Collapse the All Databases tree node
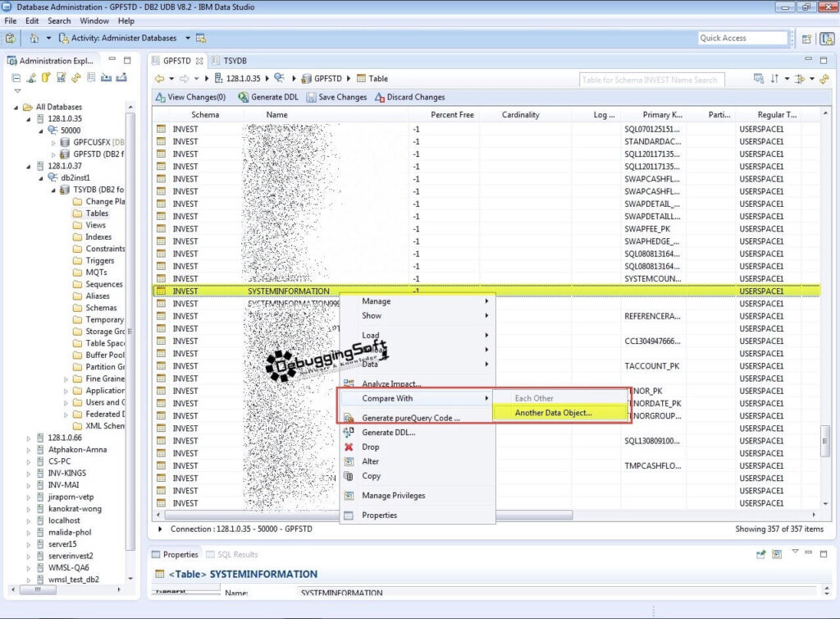The image size is (840, 619). coord(16,108)
